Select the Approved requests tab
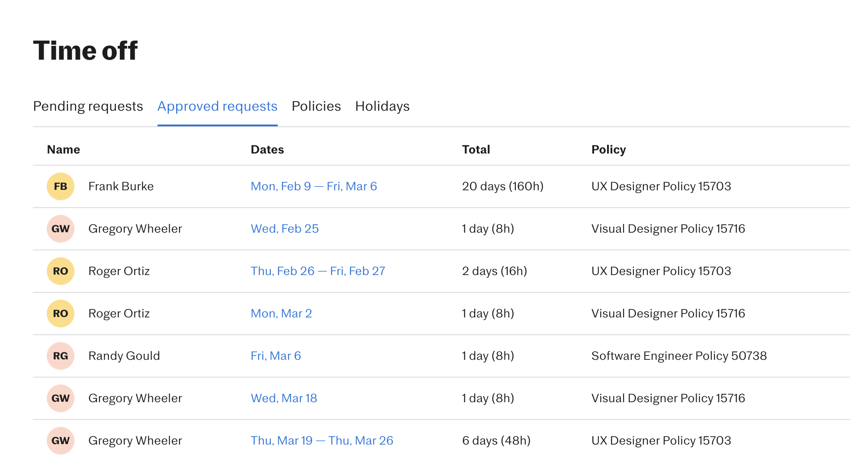The height and width of the screenshot is (461, 868). point(217,106)
